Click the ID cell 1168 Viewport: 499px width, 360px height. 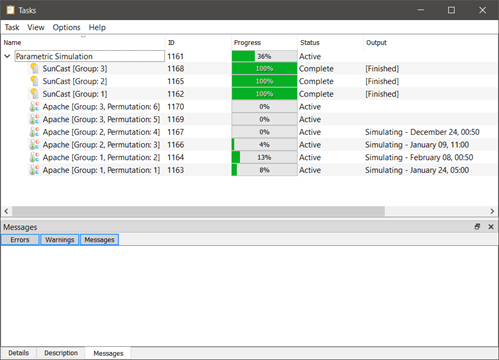tap(175, 69)
